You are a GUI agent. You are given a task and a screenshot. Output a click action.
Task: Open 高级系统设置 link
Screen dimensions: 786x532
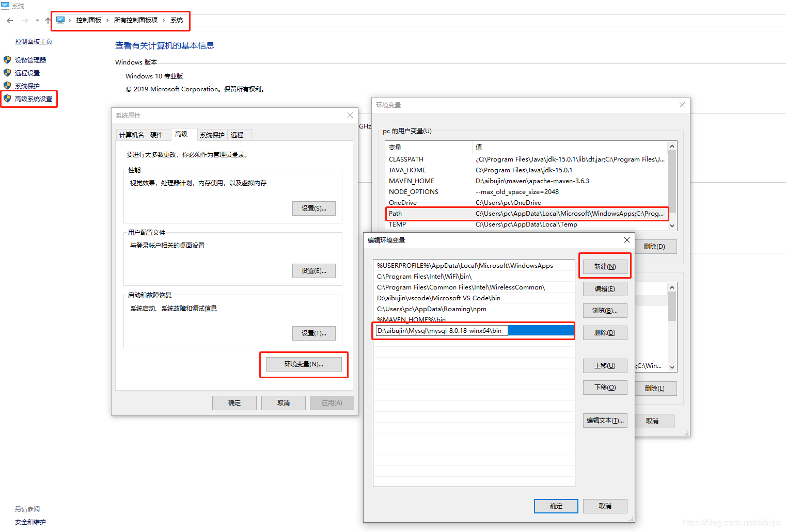pos(34,99)
